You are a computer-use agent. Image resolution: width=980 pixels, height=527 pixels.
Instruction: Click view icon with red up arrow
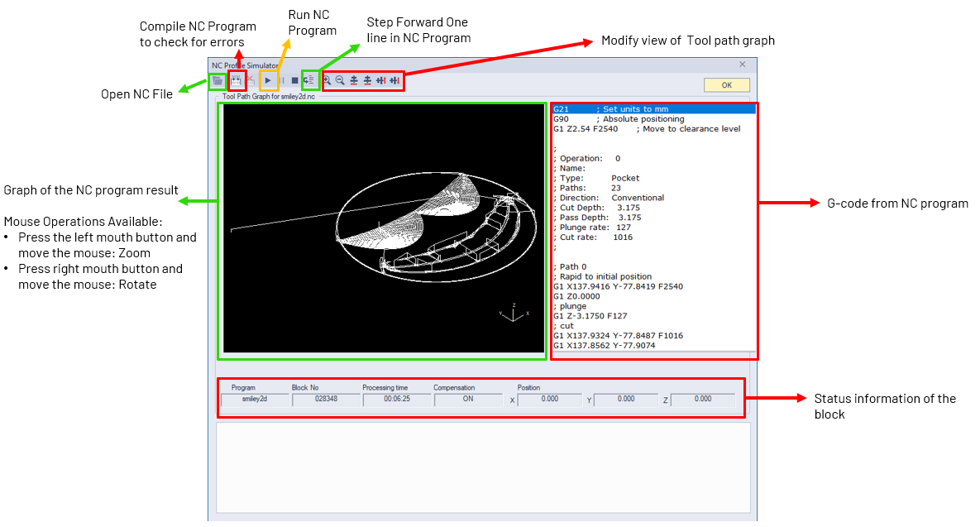click(380, 80)
